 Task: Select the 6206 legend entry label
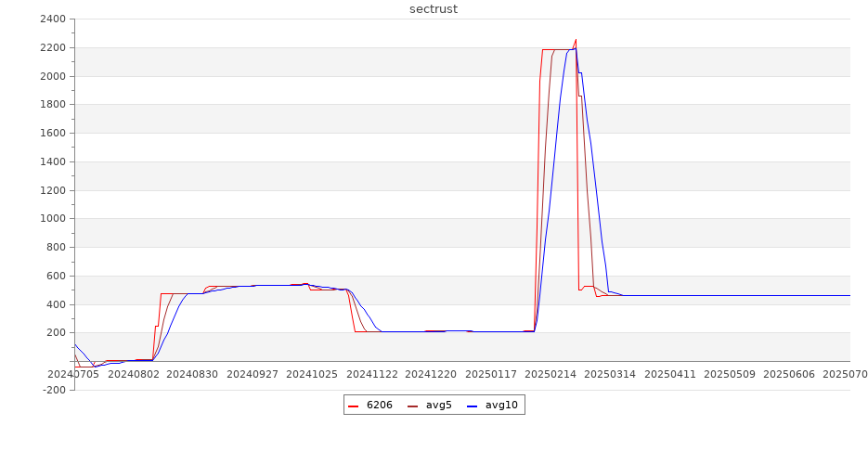pos(379,405)
